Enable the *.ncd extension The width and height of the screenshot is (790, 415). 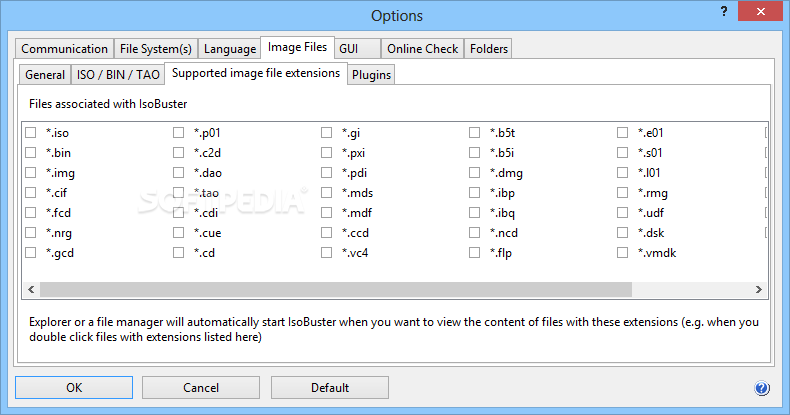[474, 233]
